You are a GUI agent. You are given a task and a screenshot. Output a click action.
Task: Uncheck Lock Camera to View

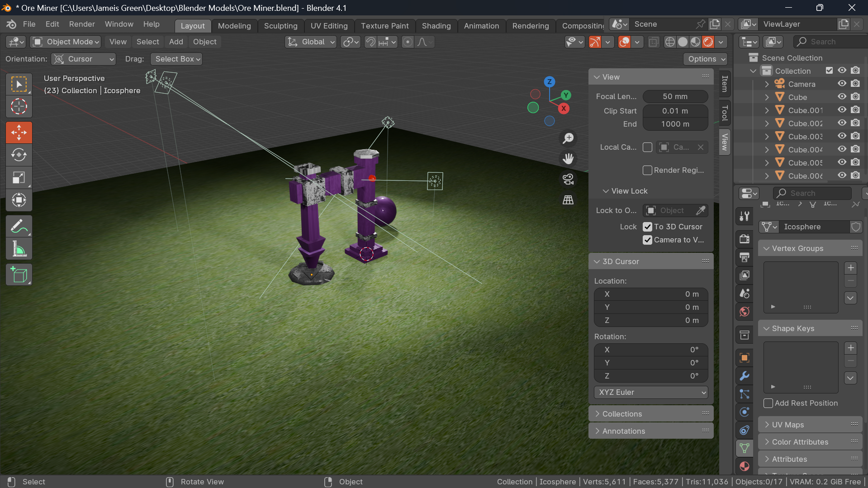pyautogui.click(x=647, y=240)
